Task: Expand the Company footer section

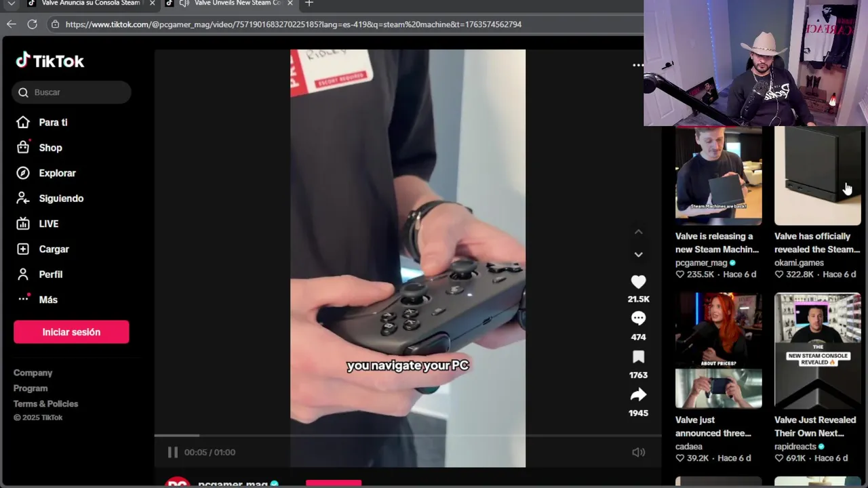Action: click(33, 373)
